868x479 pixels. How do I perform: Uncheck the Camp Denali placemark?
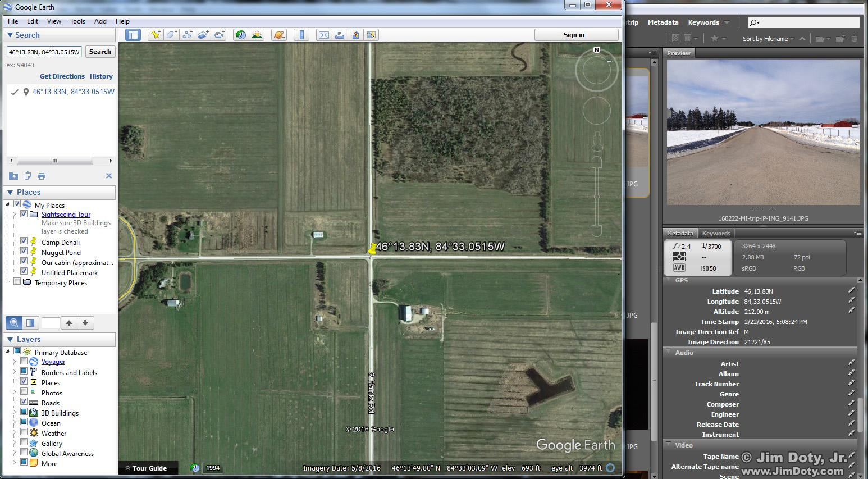24,241
